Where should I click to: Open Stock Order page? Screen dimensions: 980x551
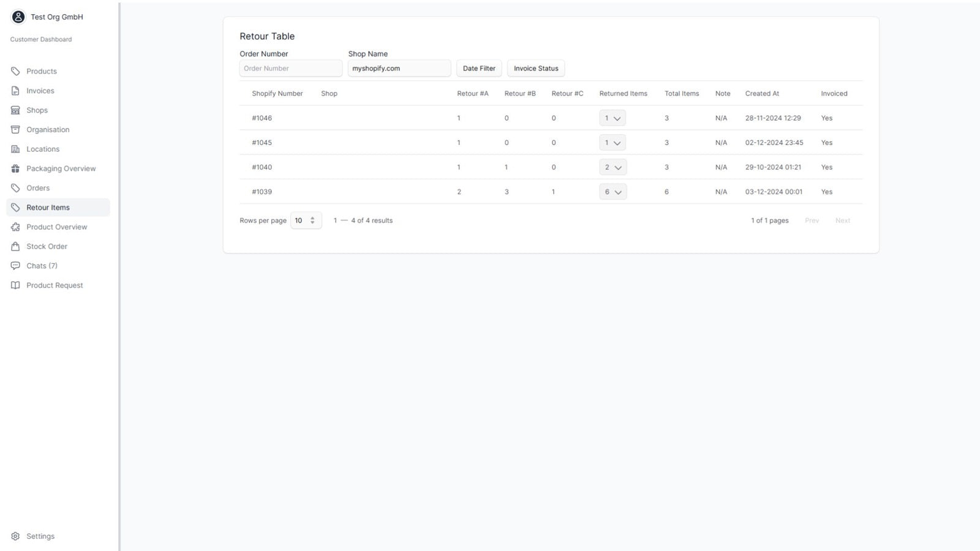tap(58, 246)
